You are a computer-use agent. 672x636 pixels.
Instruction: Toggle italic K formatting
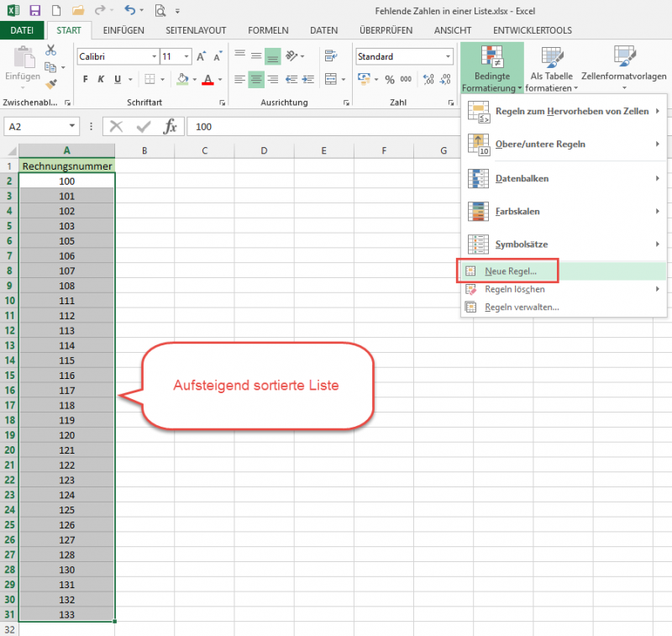(102, 80)
